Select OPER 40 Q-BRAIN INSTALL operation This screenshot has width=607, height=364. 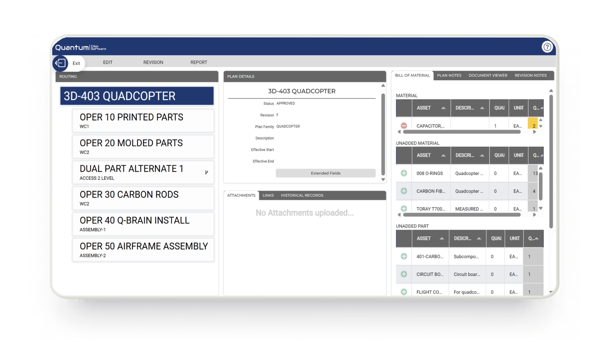pos(143,224)
